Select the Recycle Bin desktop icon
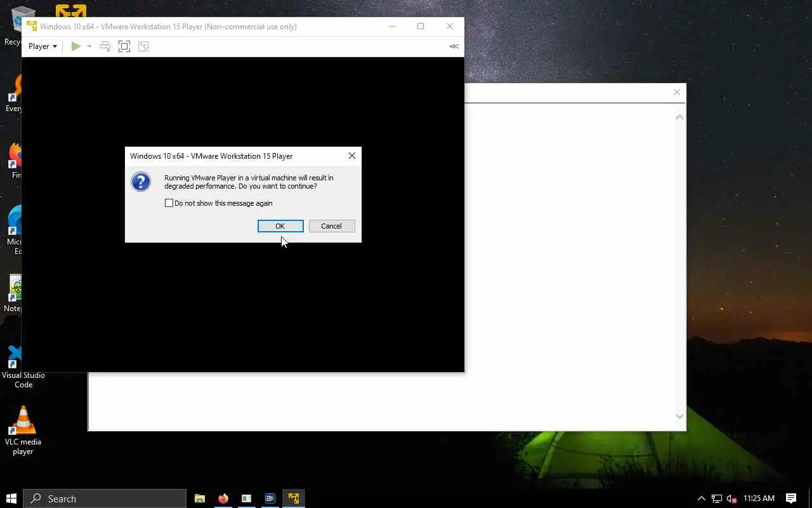 click(13, 25)
